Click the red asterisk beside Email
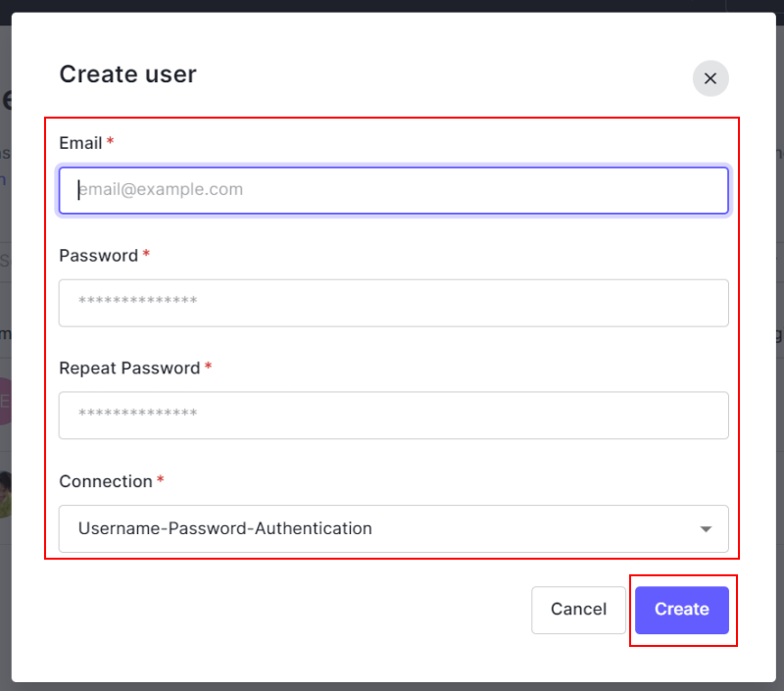This screenshot has height=691, width=784. pos(110,142)
